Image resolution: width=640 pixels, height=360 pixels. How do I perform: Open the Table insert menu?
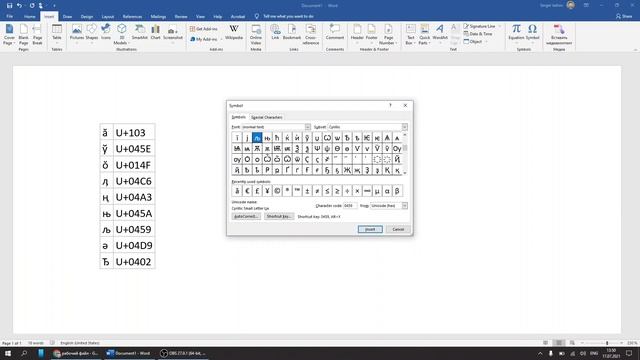tap(57, 34)
